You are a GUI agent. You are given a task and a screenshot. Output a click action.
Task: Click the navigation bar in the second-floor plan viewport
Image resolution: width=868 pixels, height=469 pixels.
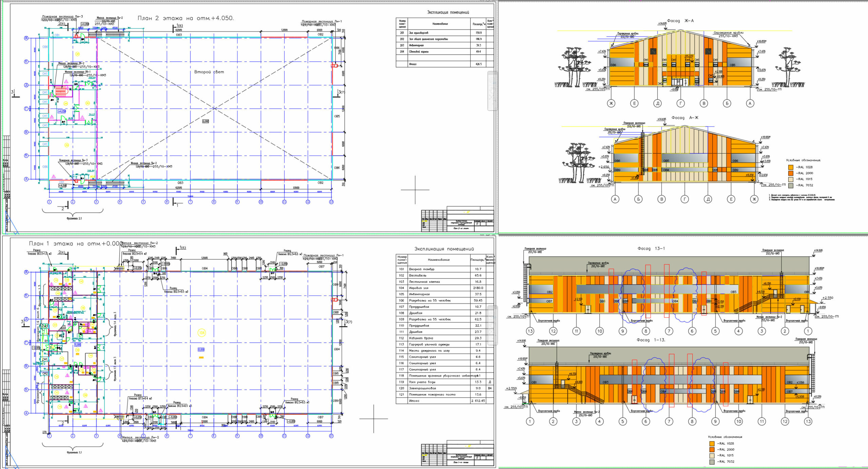pos(492,91)
